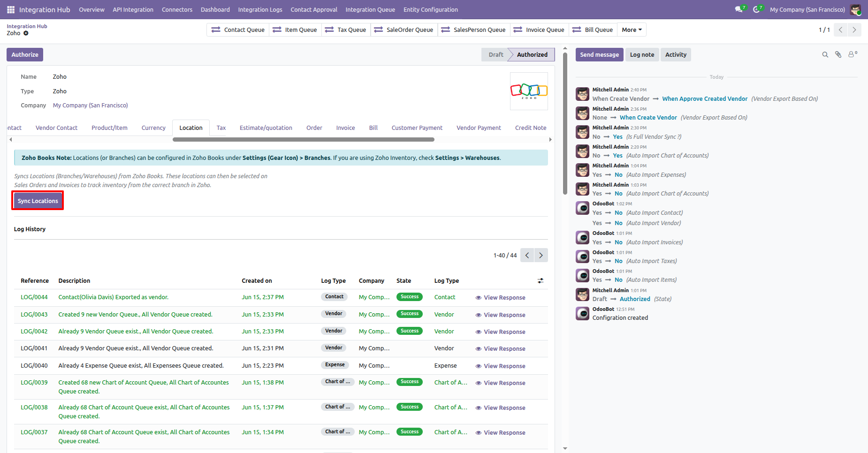
Task: Switch to the Invoice tab
Action: point(345,128)
